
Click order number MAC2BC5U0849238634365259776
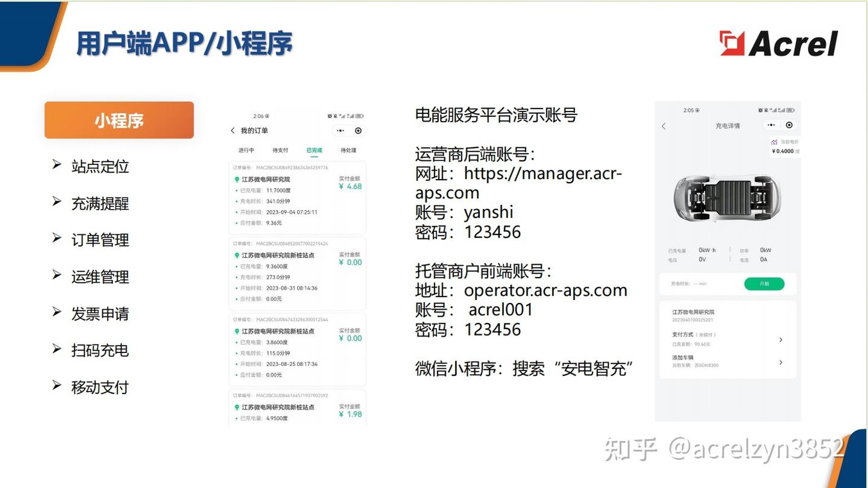pyautogui.click(x=292, y=167)
